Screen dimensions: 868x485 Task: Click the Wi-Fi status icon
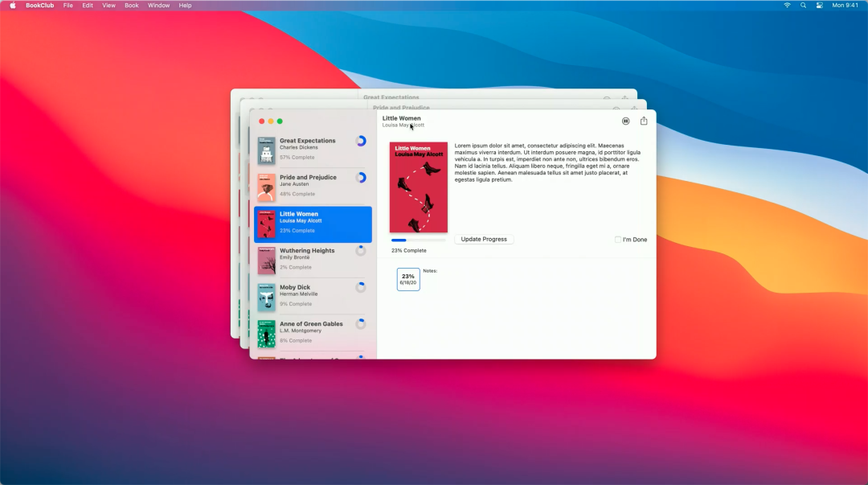coord(787,5)
